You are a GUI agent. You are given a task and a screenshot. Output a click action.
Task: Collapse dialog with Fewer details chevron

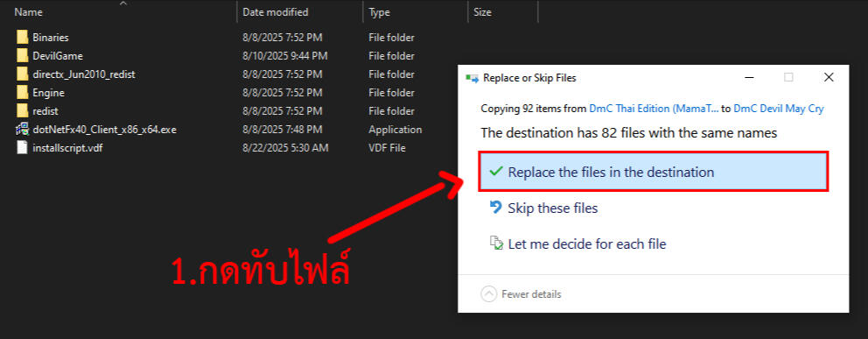pyautogui.click(x=488, y=294)
